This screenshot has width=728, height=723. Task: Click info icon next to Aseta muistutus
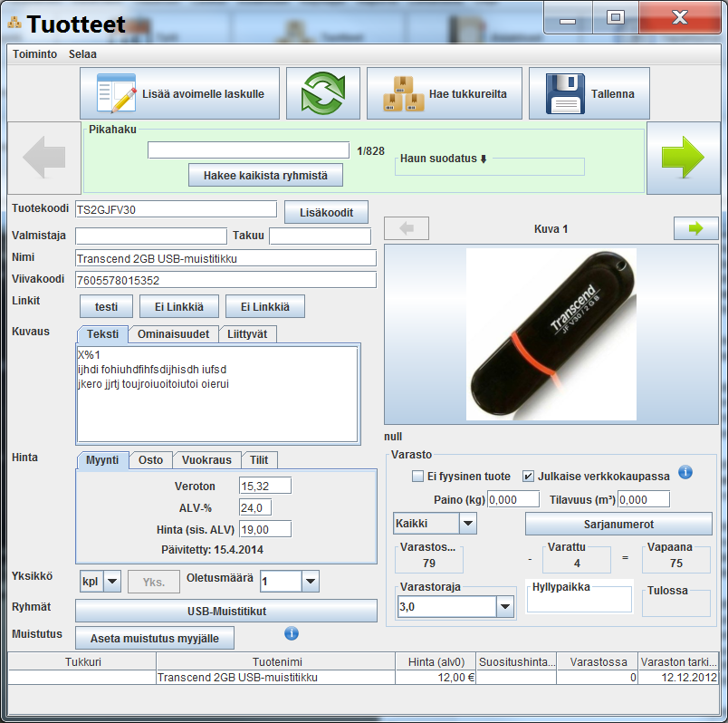point(292,633)
